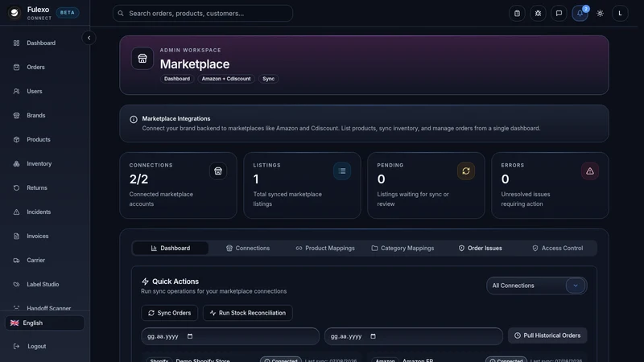Click the Pull Historical Orders button
644x362 pixels.
(x=547, y=335)
